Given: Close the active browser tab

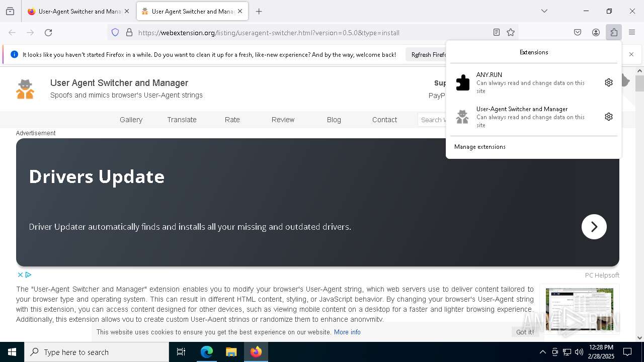Looking at the screenshot, I should [240, 11].
